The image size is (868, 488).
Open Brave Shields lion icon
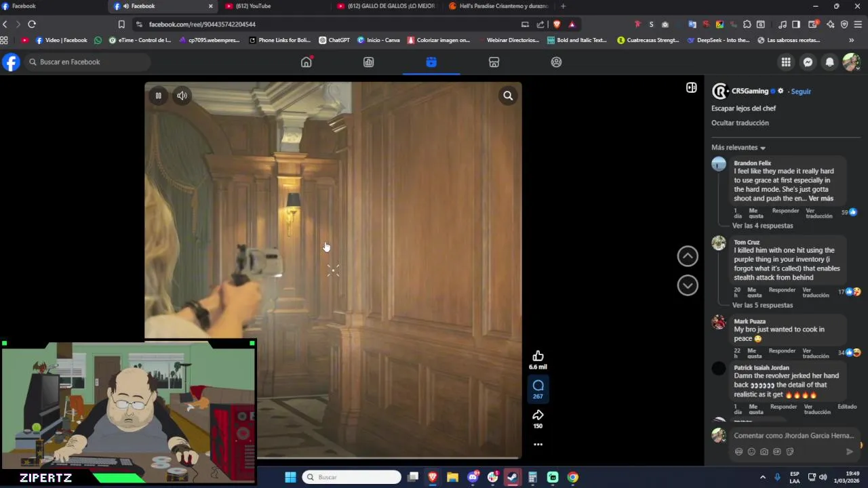click(557, 24)
